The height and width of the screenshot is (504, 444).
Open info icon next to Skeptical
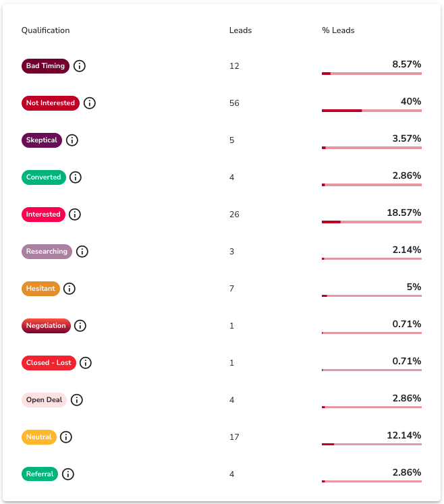(72, 140)
